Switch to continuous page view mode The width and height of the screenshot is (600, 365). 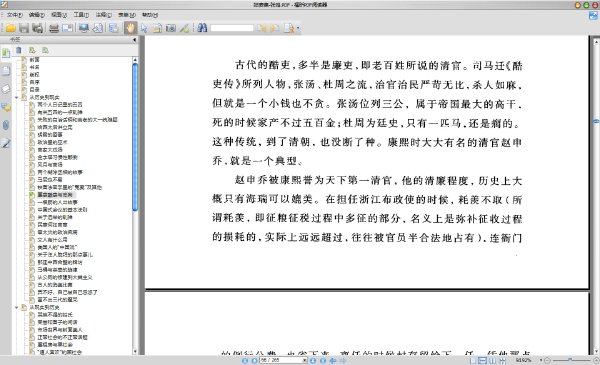pos(483,360)
